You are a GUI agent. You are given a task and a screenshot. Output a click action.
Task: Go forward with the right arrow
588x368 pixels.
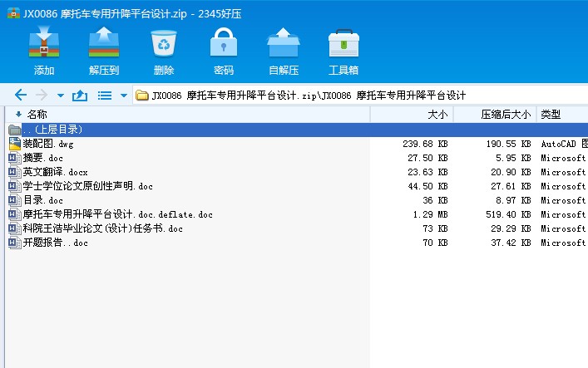point(42,95)
